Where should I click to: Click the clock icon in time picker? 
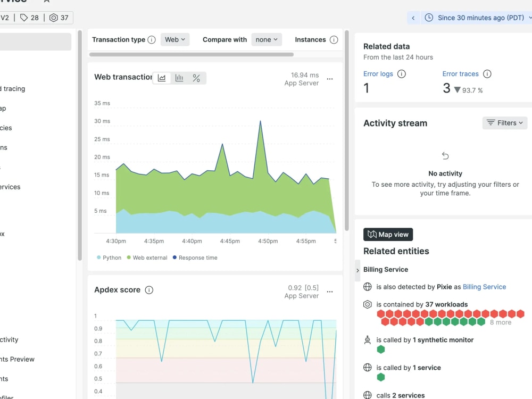click(x=429, y=18)
